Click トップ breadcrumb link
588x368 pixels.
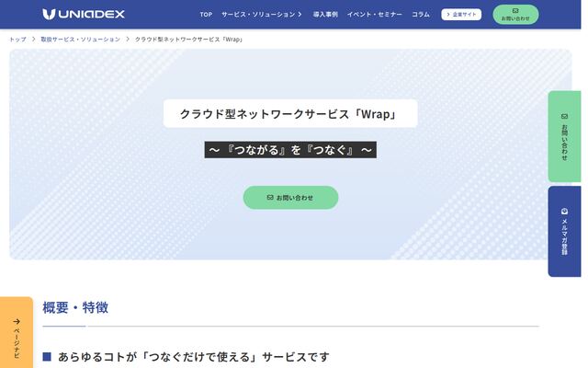[x=17, y=39]
